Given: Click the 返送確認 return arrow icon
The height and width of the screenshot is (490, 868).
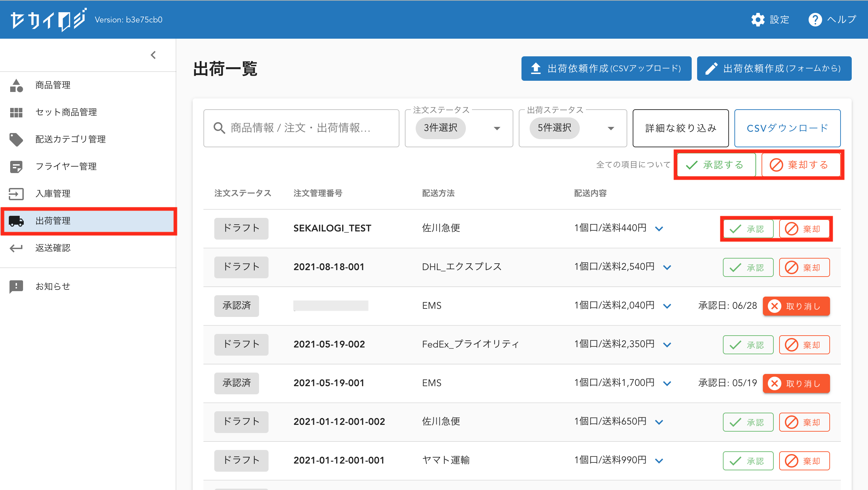Looking at the screenshot, I should pos(16,248).
